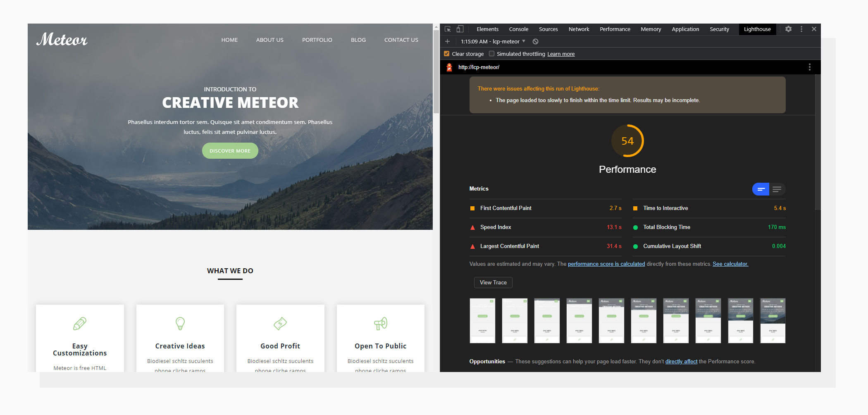Open the report options three-dot menu
Screen dimensions: 868x415
809,67
